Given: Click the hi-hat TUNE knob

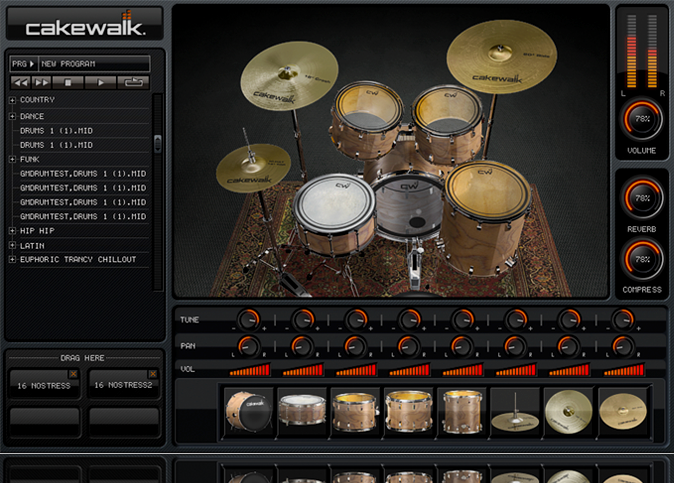Looking at the screenshot, I should (x=516, y=319).
